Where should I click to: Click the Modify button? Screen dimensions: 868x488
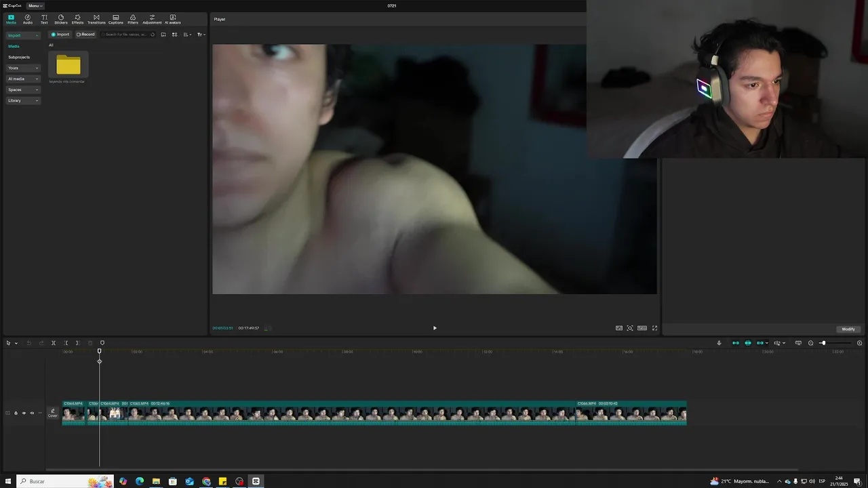point(848,329)
